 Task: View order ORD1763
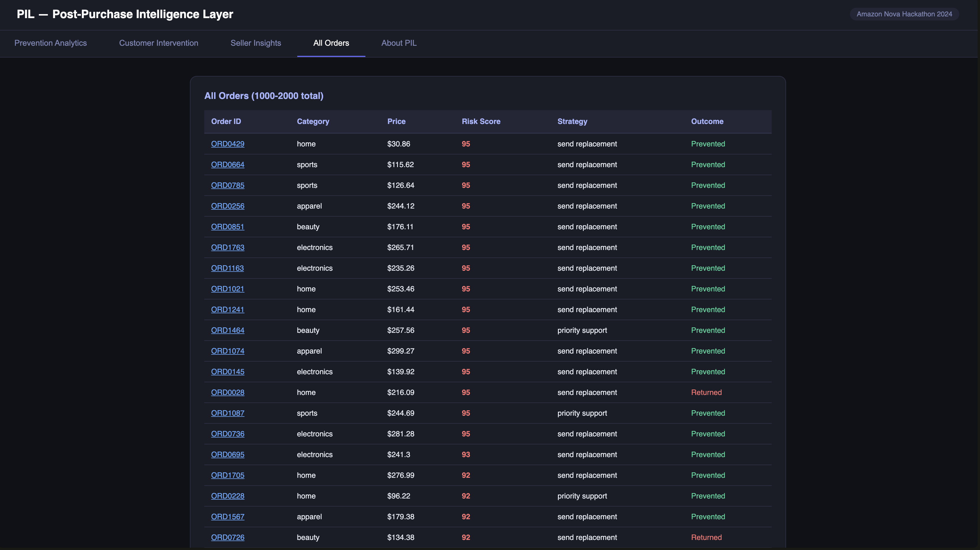point(228,248)
